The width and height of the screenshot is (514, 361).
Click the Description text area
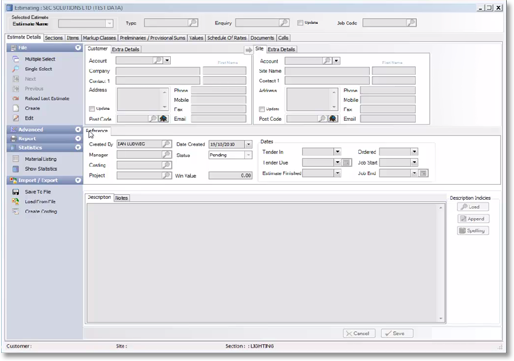[x=263, y=263]
